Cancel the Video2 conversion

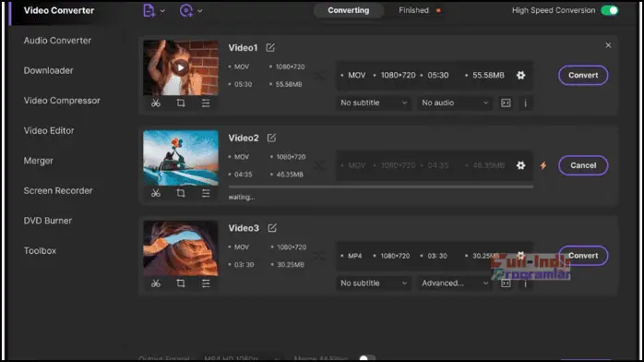[583, 165]
